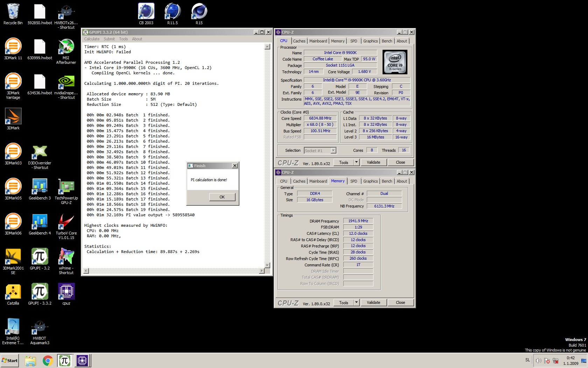Close the Finish dialog with X
Viewport: 588px width, 368px height.
click(x=235, y=166)
